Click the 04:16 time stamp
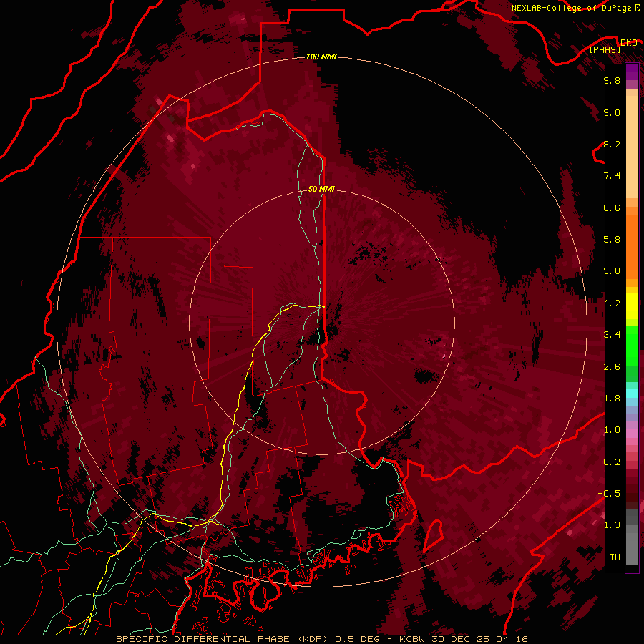Image resolution: width=644 pixels, height=644 pixels. (511, 639)
